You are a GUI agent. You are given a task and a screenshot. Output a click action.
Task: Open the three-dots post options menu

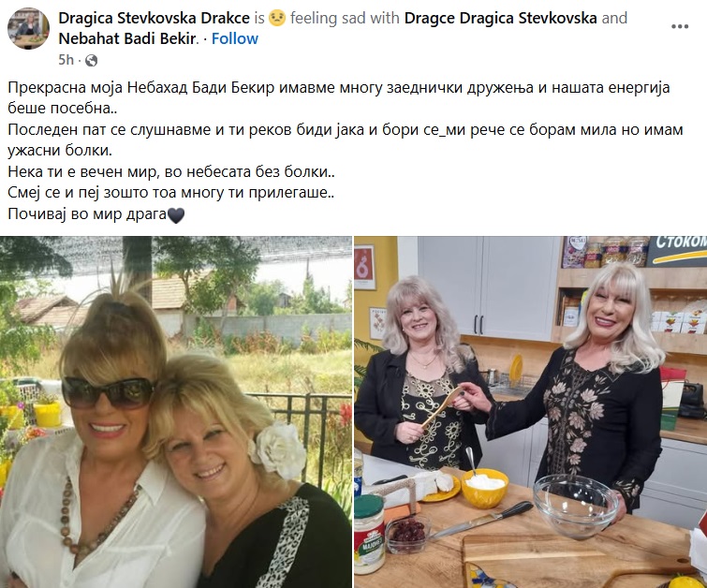click(680, 26)
